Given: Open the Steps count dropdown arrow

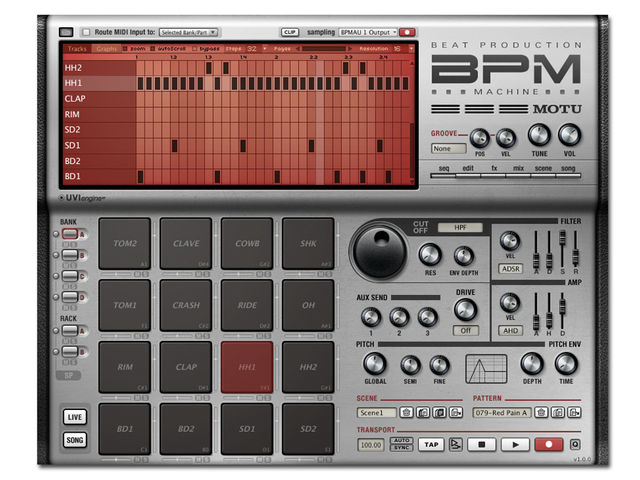Looking at the screenshot, I should coord(264,49).
